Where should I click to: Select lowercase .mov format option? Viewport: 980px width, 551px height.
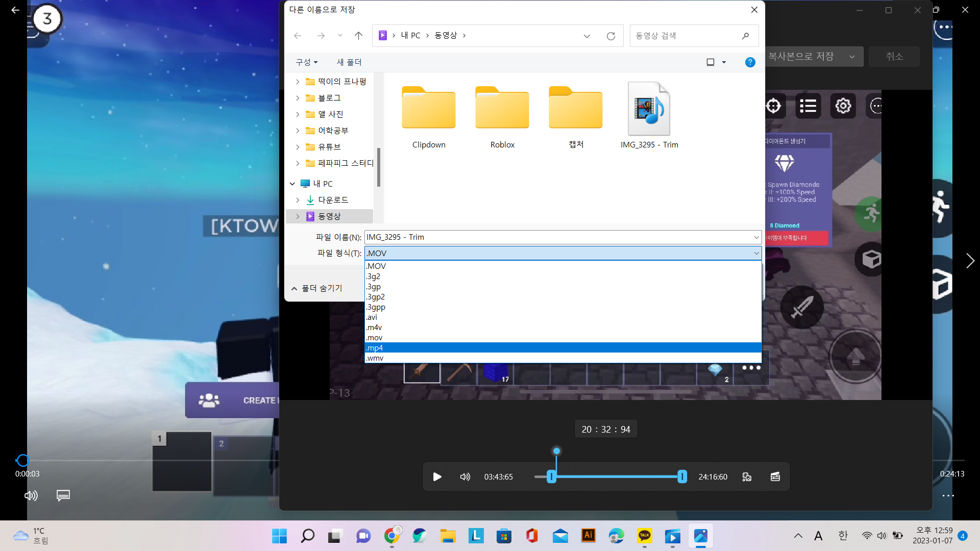point(563,338)
